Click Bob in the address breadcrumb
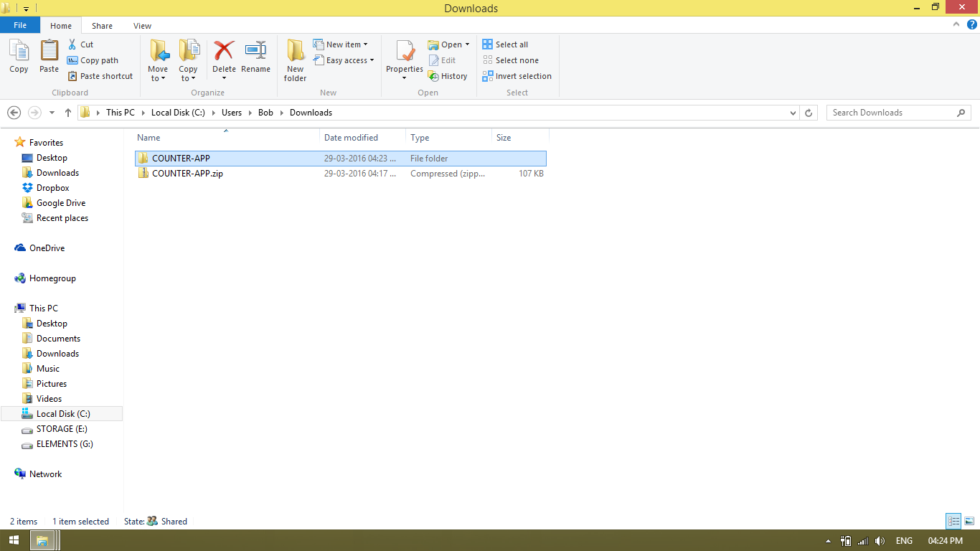The width and height of the screenshot is (980, 551). pyautogui.click(x=265, y=113)
